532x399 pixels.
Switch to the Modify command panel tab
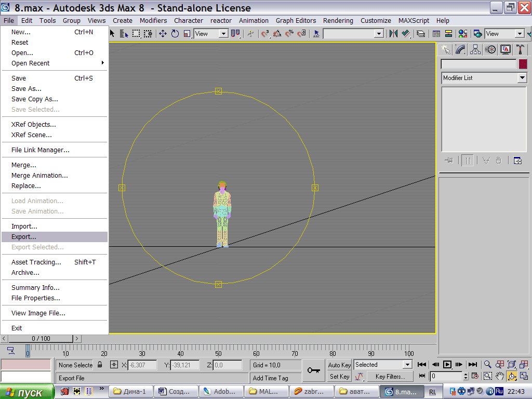click(460, 49)
